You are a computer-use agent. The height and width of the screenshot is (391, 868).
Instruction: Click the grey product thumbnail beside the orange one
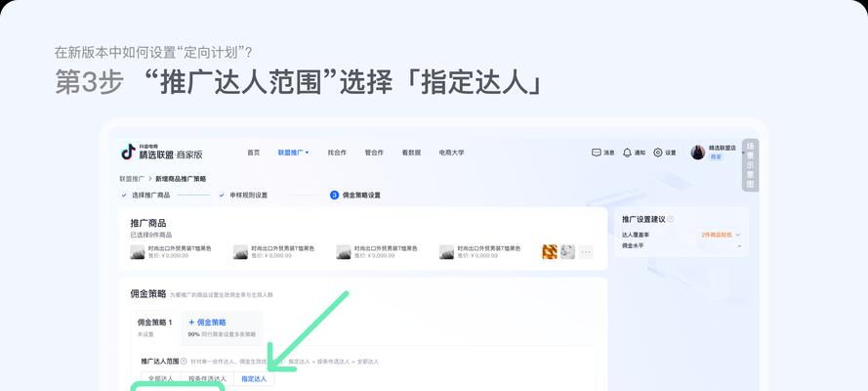pos(567,252)
